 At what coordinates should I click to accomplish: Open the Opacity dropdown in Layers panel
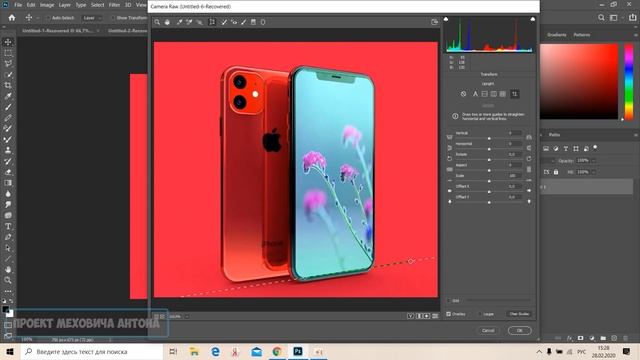pos(593,160)
